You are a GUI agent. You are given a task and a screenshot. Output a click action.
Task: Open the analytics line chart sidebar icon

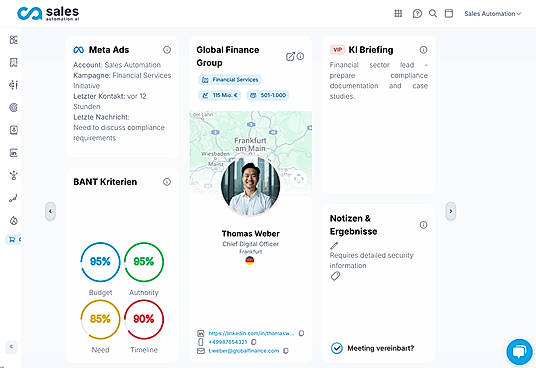(x=13, y=198)
